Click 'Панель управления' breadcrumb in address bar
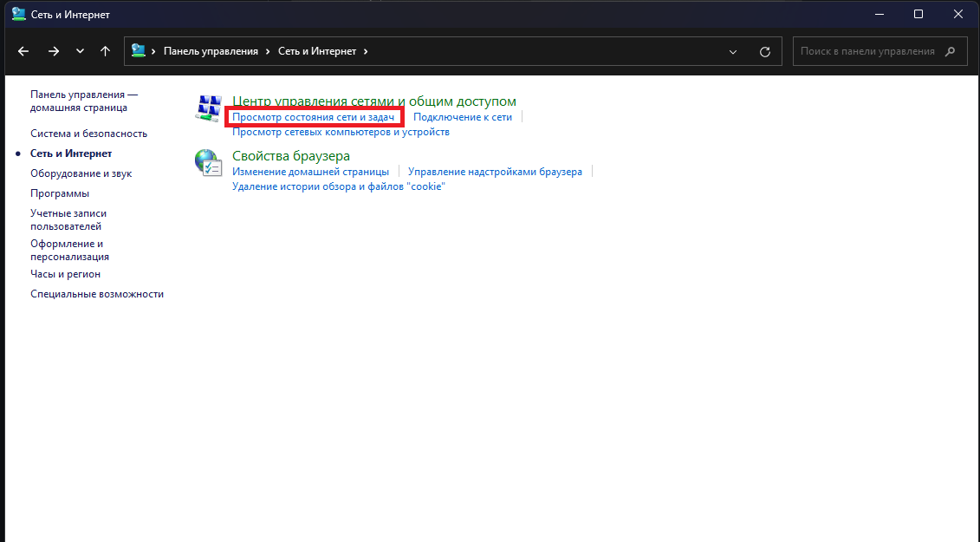The width and height of the screenshot is (980, 542). tap(211, 51)
